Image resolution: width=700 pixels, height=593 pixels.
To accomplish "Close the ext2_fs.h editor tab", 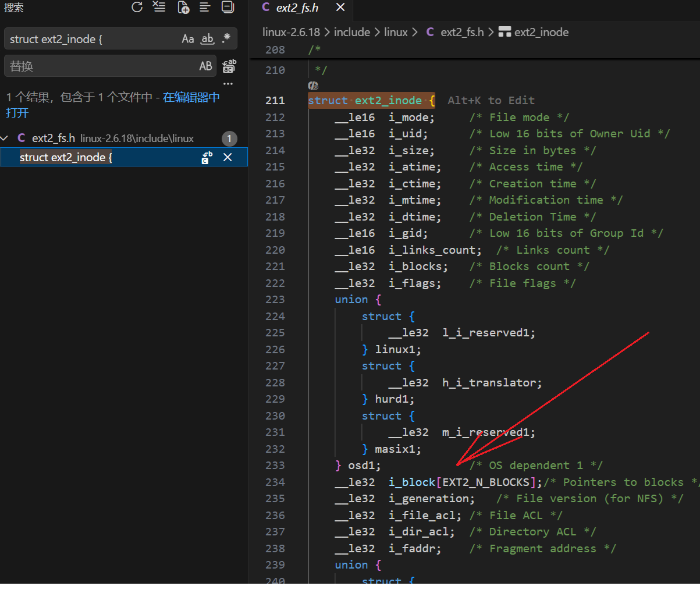I will (x=341, y=7).
